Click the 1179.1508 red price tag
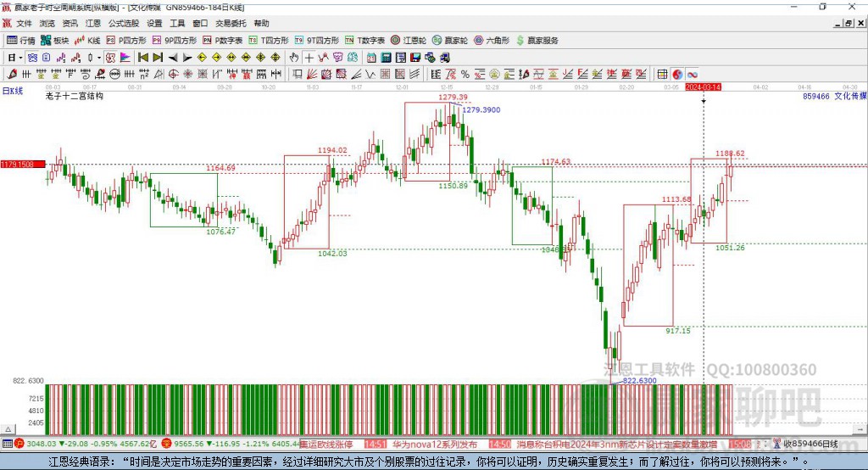This screenshot has height=470, width=868. 22,165
